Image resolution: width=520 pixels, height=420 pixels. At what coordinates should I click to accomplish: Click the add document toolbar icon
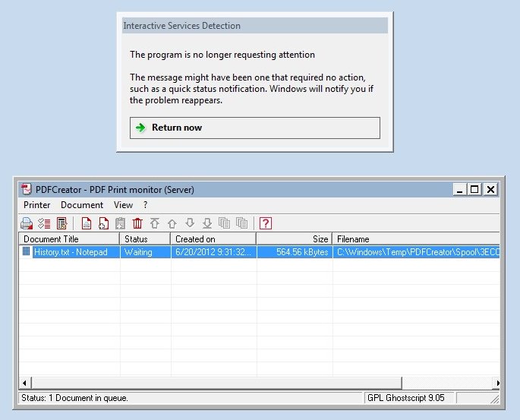103,223
